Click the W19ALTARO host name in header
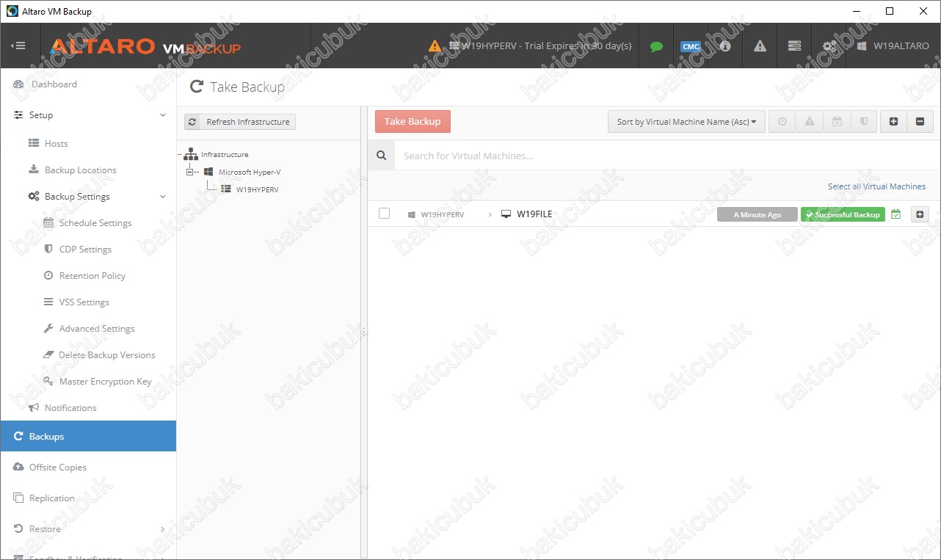Screen dimensions: 941x560 901,46
